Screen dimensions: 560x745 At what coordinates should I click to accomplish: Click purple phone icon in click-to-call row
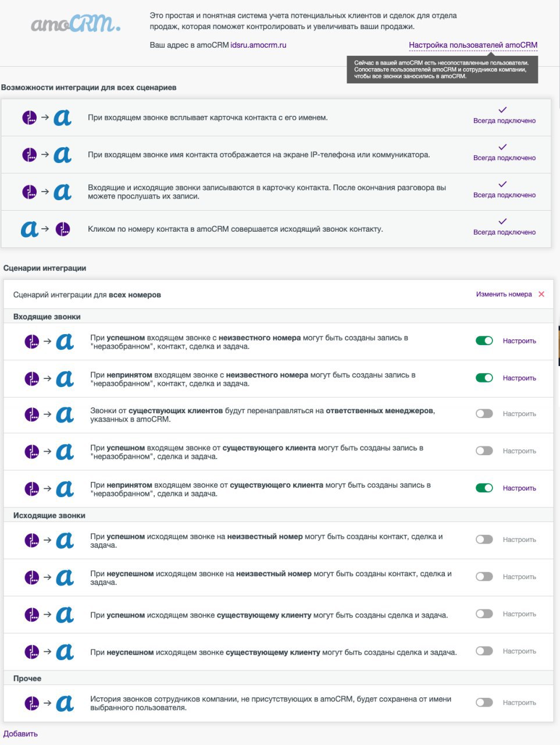(x=63, y=229)
